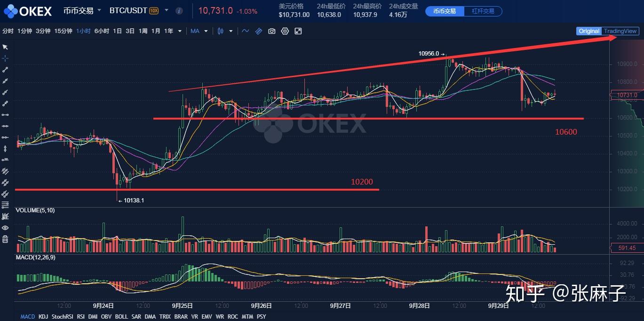Select the 1分钟 interval

pos(24,31)
